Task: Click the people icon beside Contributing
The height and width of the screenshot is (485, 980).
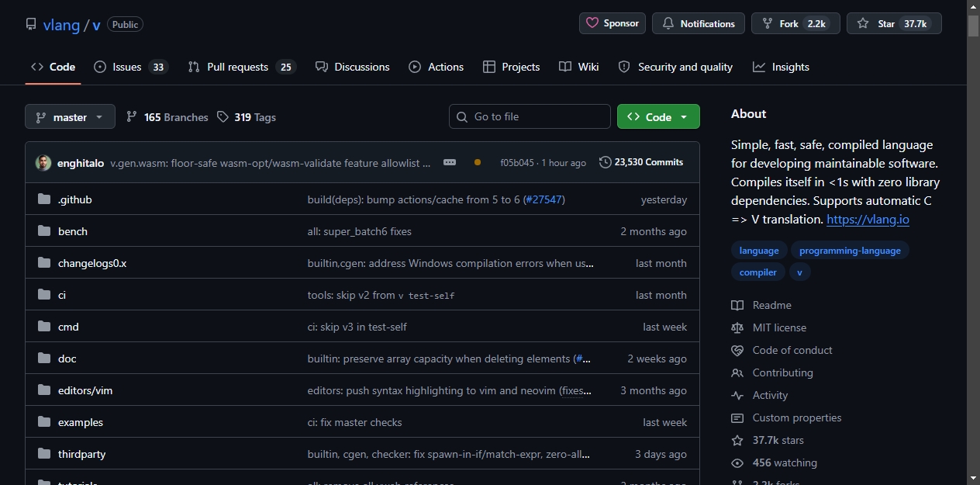Action: (737, 372)
